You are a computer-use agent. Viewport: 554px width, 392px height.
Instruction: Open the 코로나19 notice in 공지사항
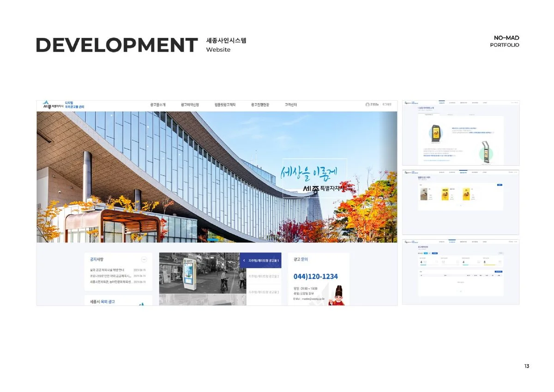[x=111, y=276]
